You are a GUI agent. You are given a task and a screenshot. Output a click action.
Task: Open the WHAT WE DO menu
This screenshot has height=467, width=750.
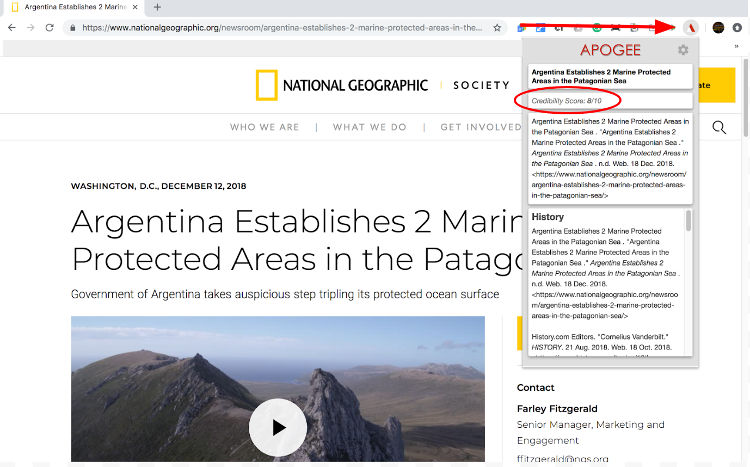coord(370,127)
